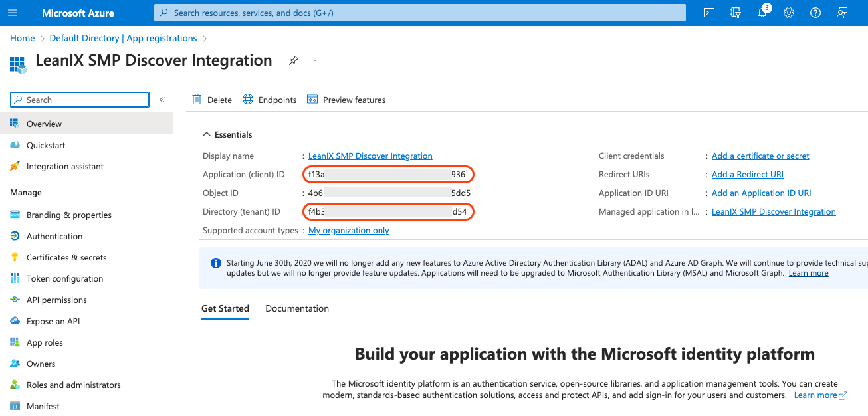868x416 pixels.
Task: Open Overview in the left menu
Action: [x=86, y=124]
